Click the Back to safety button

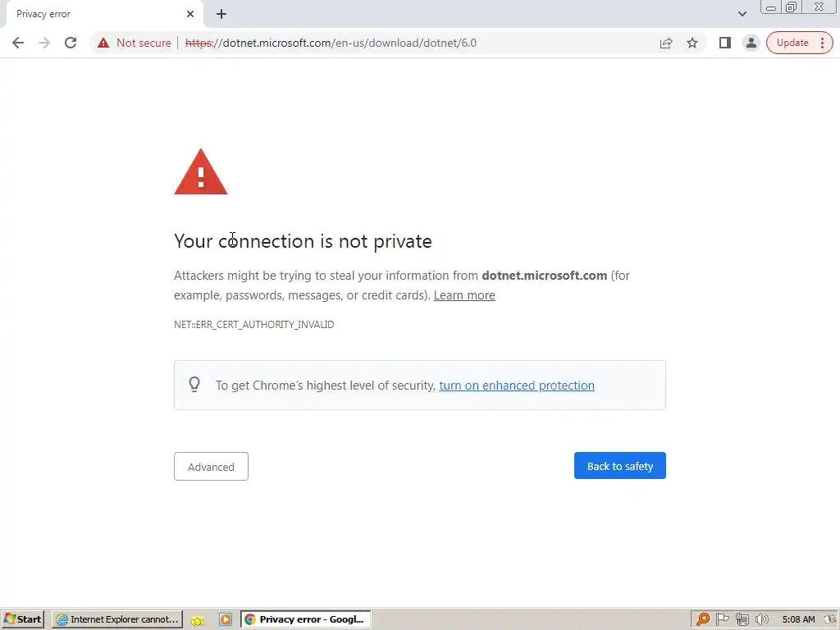[x=620, y=466]
